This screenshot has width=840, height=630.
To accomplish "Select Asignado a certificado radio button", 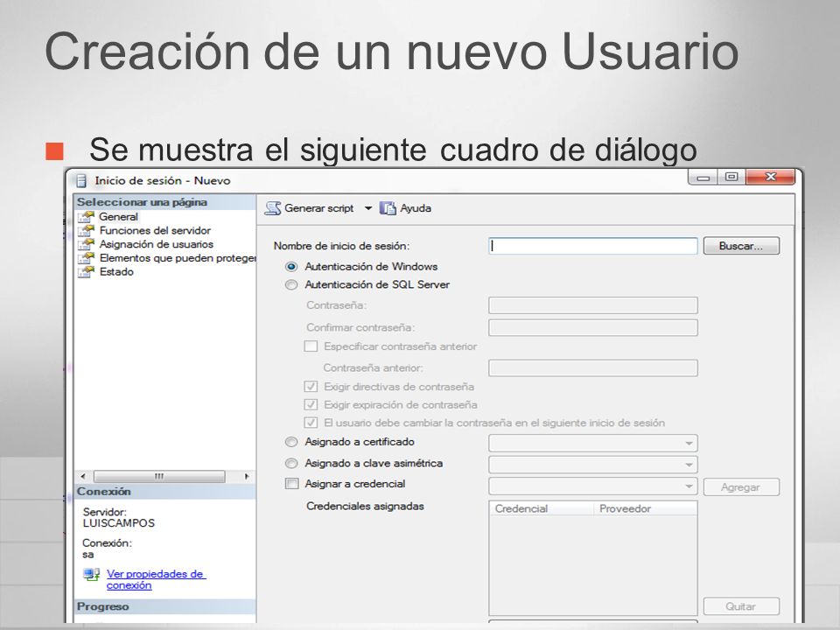I will coord(290,442).
